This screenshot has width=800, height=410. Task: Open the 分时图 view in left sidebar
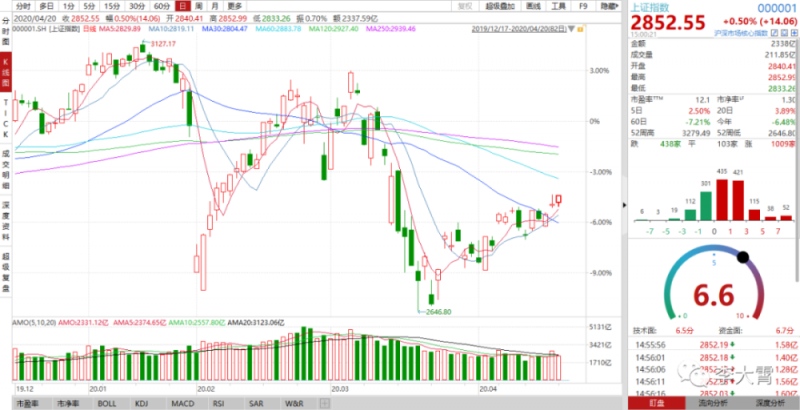7,40
